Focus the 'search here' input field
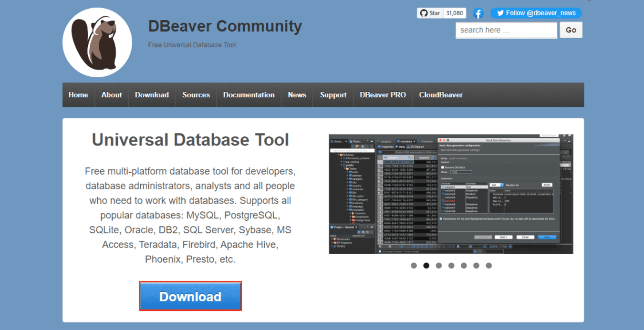Image resolution: width=644 pixels, height=330 pixels. 506,30
